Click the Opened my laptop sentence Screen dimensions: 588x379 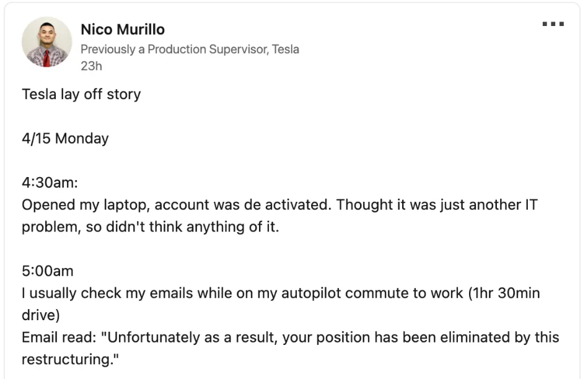[177, 205]
